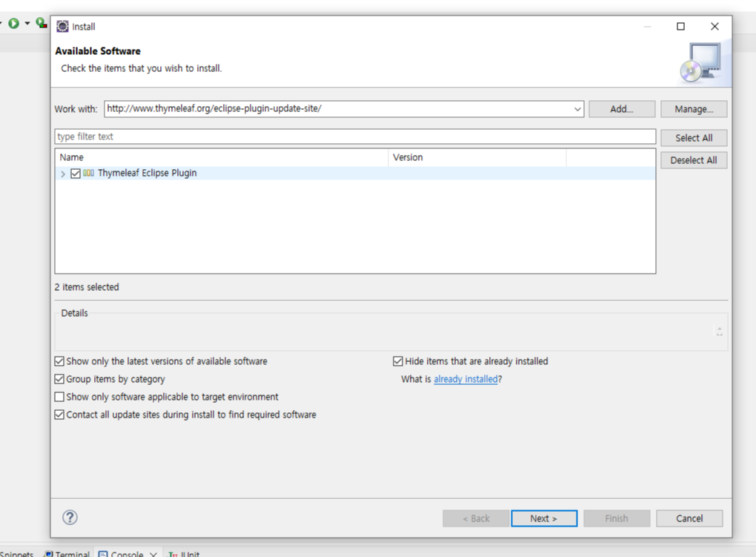Click the Select All button
Screen dimensions: 756x557
pos(694,138)
